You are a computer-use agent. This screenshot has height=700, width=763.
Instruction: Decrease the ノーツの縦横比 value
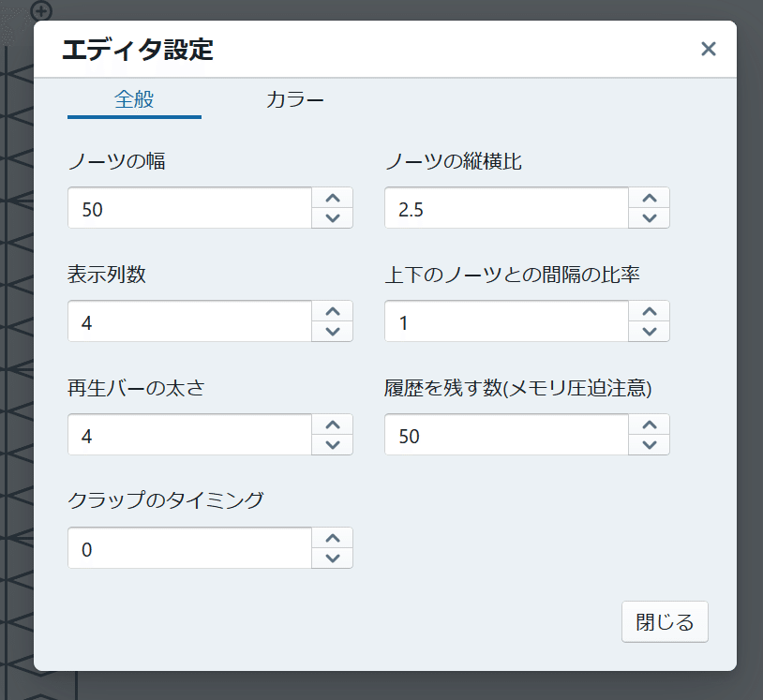649,217
